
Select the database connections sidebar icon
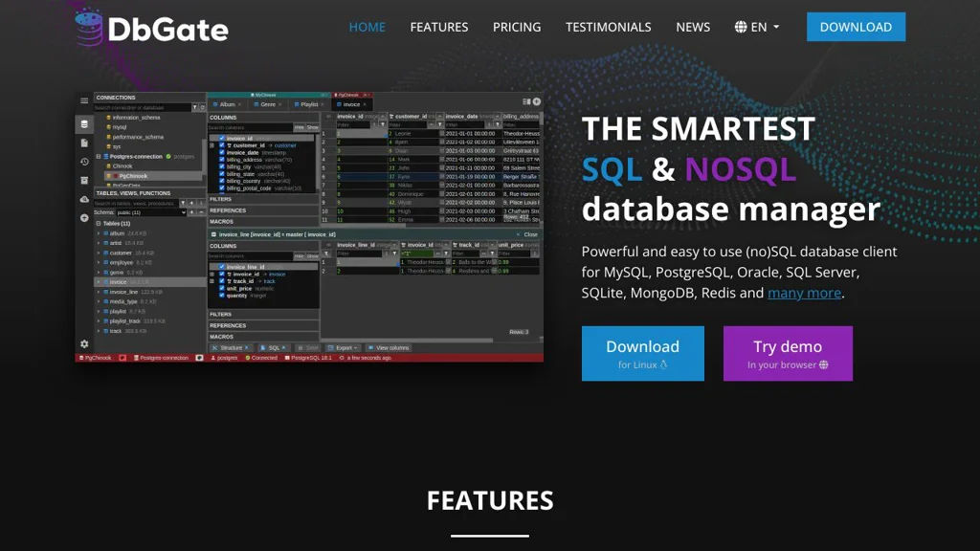tap(84, 123)
